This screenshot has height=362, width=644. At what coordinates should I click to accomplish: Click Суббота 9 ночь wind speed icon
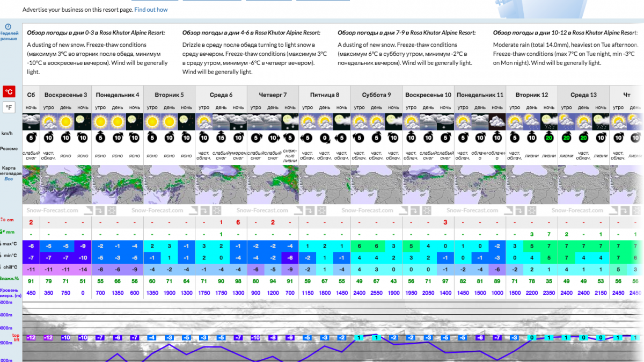393,138
